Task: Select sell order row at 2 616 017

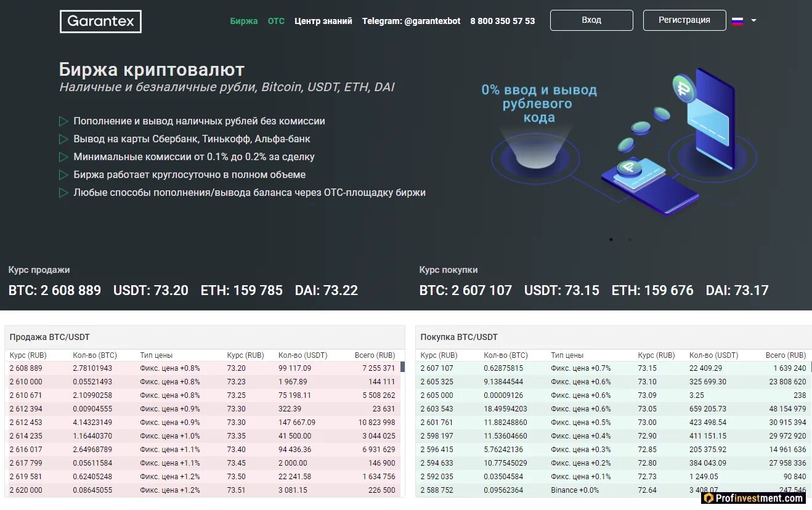Action: [203, 450]
